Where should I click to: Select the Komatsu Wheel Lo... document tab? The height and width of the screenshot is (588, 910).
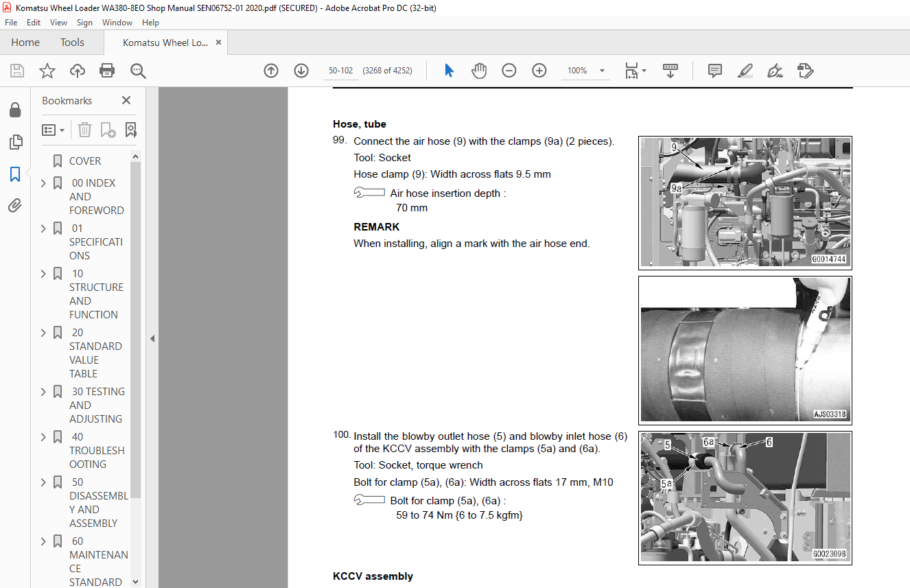tap(165, 43)
